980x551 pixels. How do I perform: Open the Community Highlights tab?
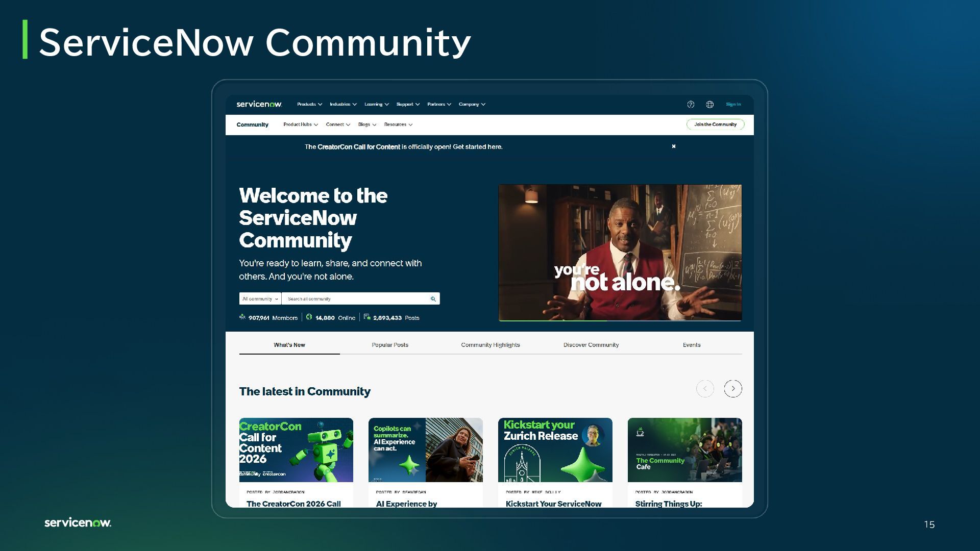pyautogui.click(x=490, y=345)
